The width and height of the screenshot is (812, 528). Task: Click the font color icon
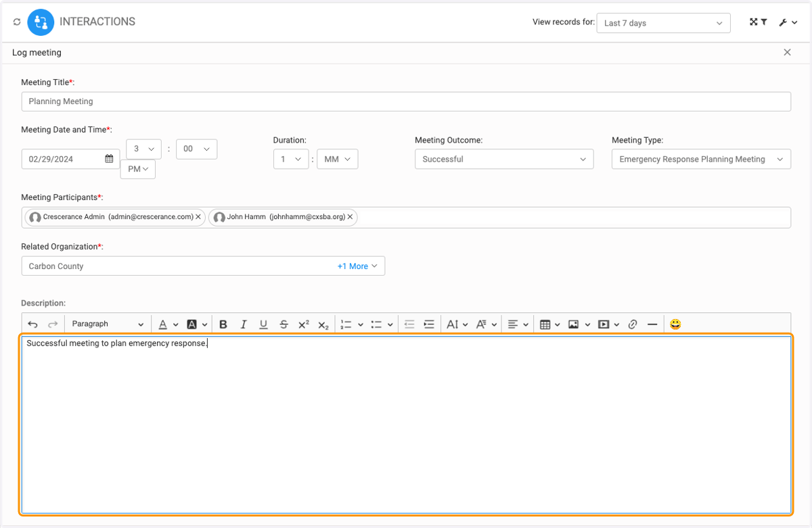click(x=162, y=325)
